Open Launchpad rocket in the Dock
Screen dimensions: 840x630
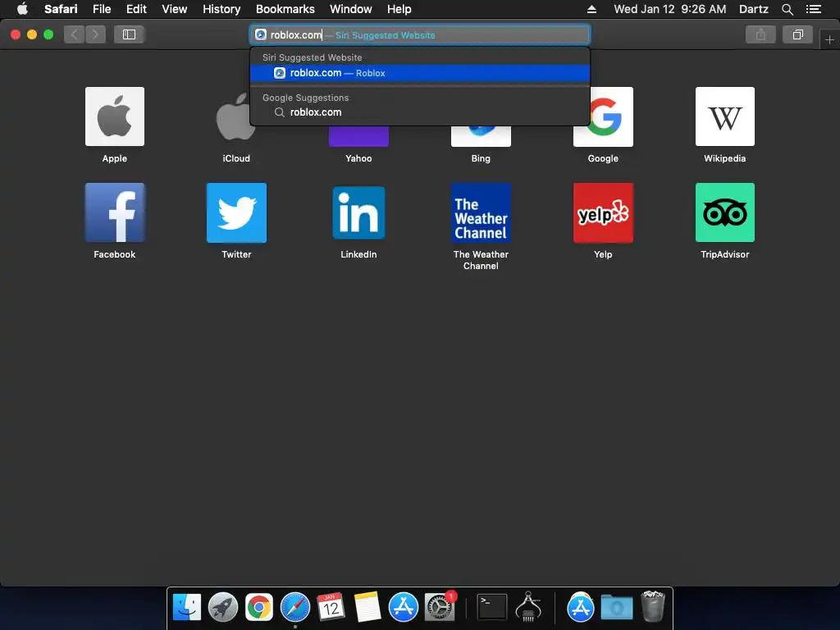tap(222, 607)
